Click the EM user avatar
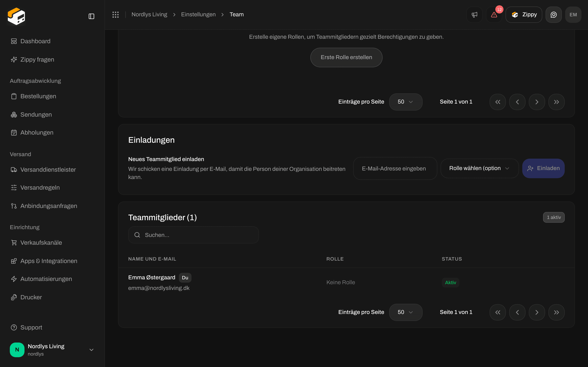588x367 pixels. [573, 14]
